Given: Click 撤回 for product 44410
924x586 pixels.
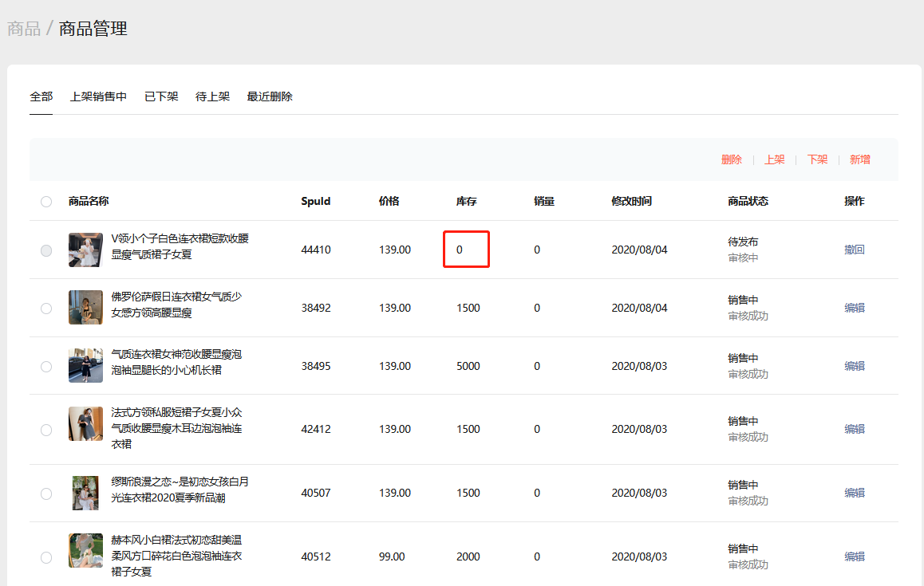Looking at the screenshot, I should point(855,250).
